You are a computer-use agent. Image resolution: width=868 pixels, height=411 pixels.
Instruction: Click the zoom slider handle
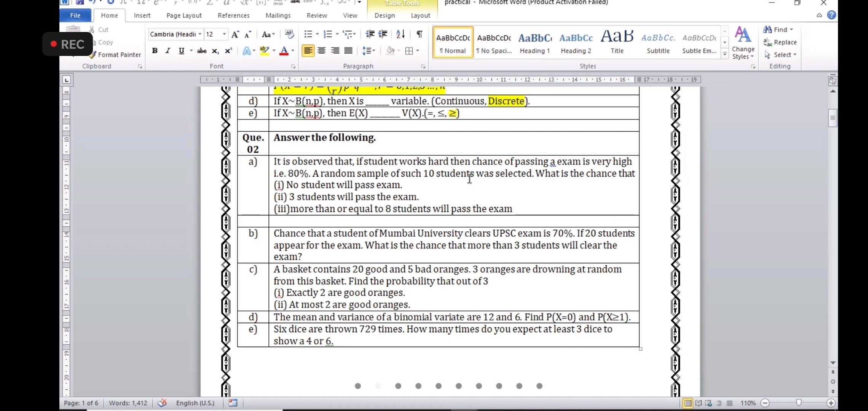pos(799,403)
